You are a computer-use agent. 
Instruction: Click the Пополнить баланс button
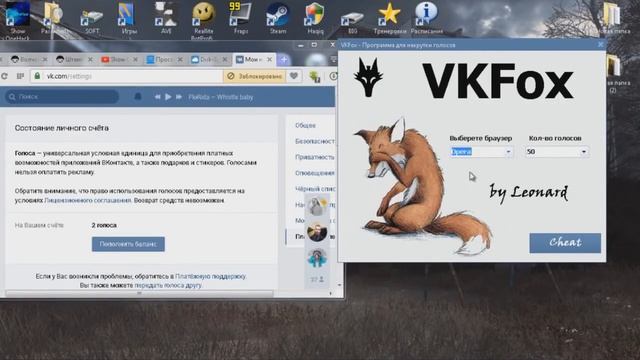(128, 244)
